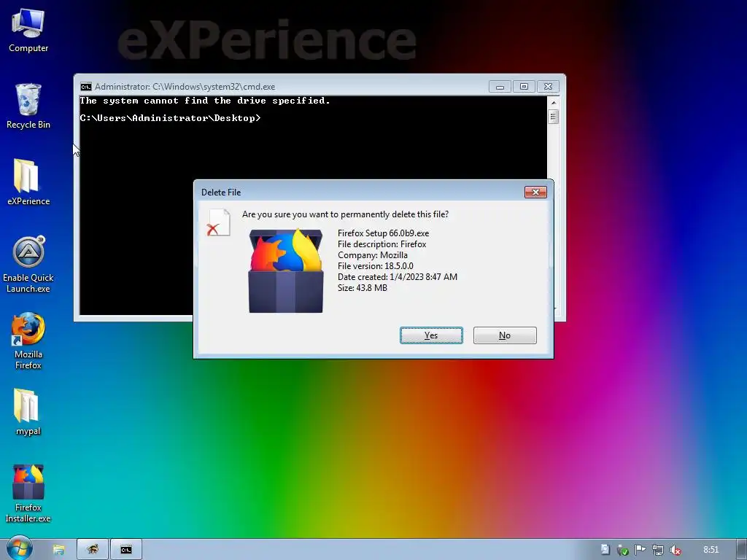Maximize the cmd.exe window
The image size is (747, 560).
point(524,87)
